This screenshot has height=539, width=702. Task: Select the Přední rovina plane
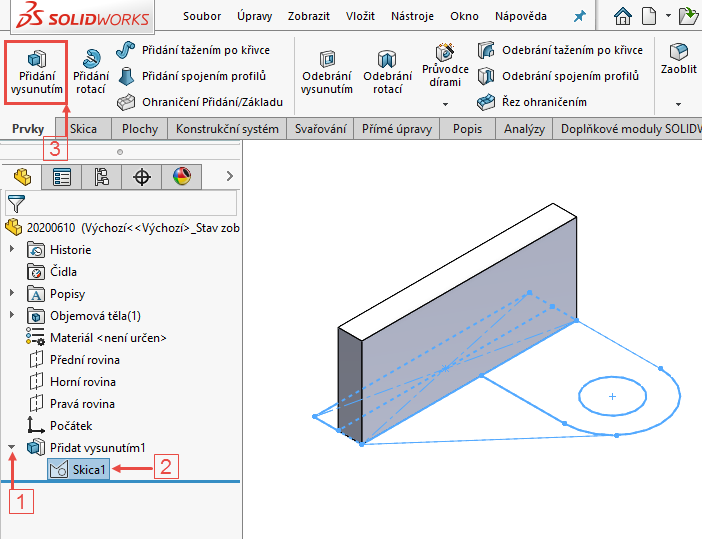tap(74, 360)
